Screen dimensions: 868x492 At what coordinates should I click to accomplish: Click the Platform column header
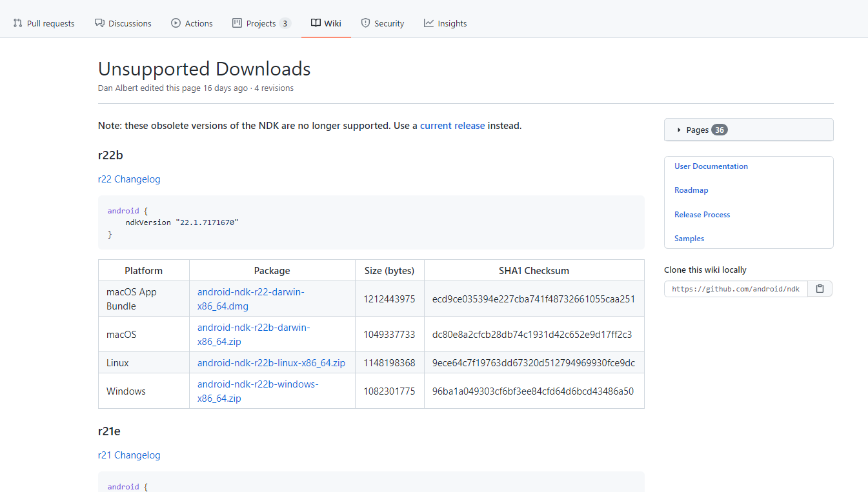tap(143, 271)
